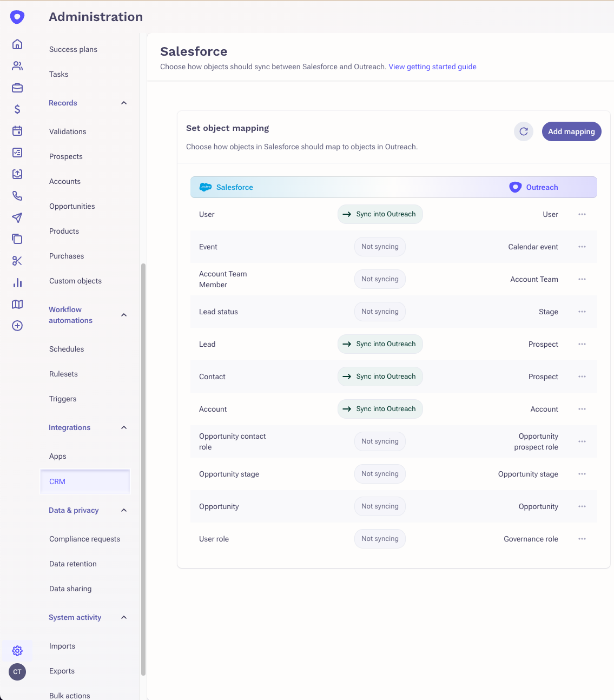The height and width of the screenshot is (700, 614).
Task: Click Sync into Outreach for the Account row
Action: pos(380,409)
